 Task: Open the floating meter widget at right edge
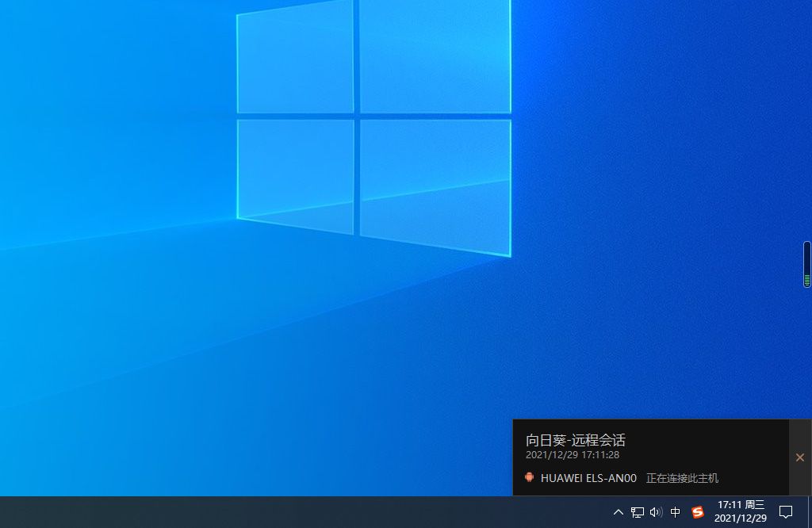click(806, 264)
